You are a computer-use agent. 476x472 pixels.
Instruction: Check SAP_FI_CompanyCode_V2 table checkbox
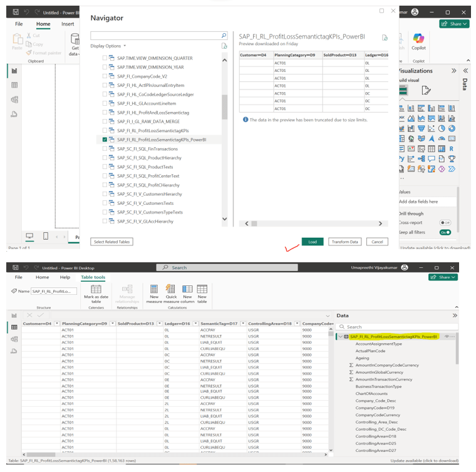(105, 76)
